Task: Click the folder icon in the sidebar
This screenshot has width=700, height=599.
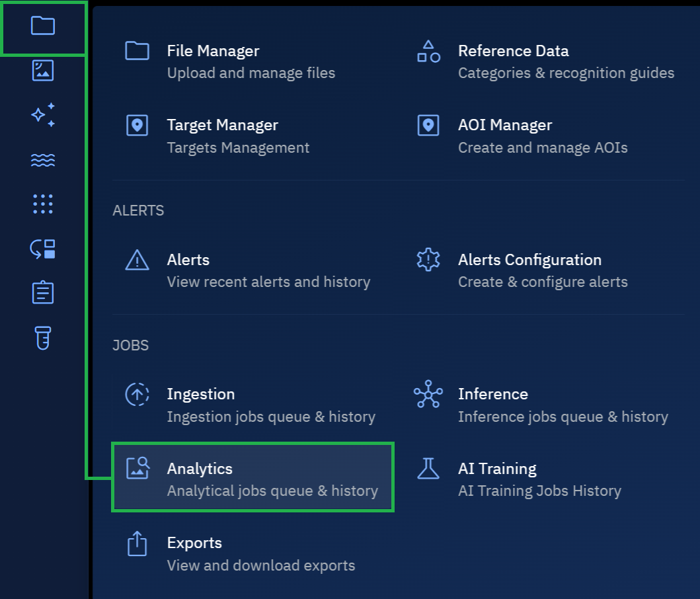Action: (x=43, y=26)
